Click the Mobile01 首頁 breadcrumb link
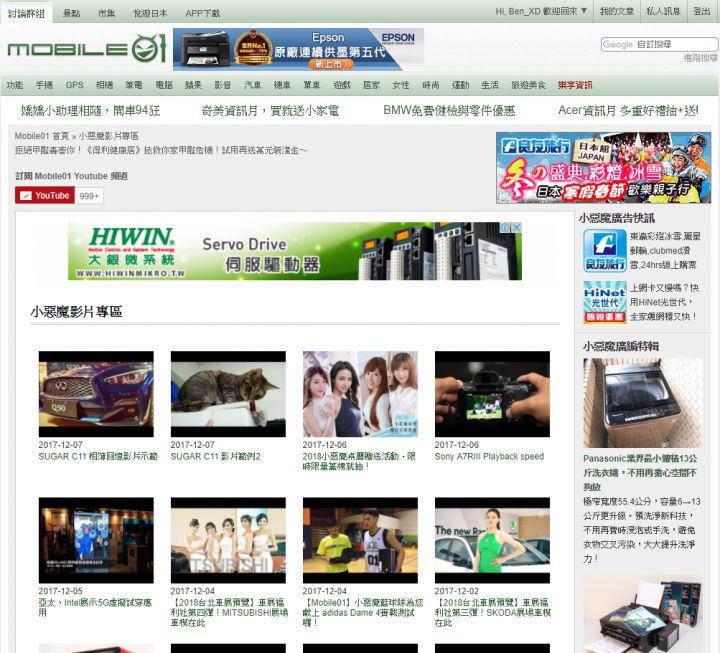 point(42,136)
